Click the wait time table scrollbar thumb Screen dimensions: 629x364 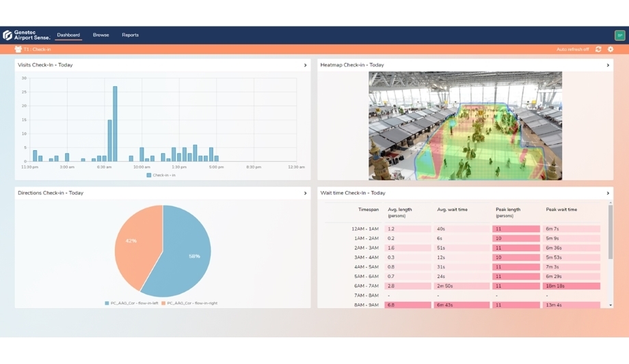(611, 232)
